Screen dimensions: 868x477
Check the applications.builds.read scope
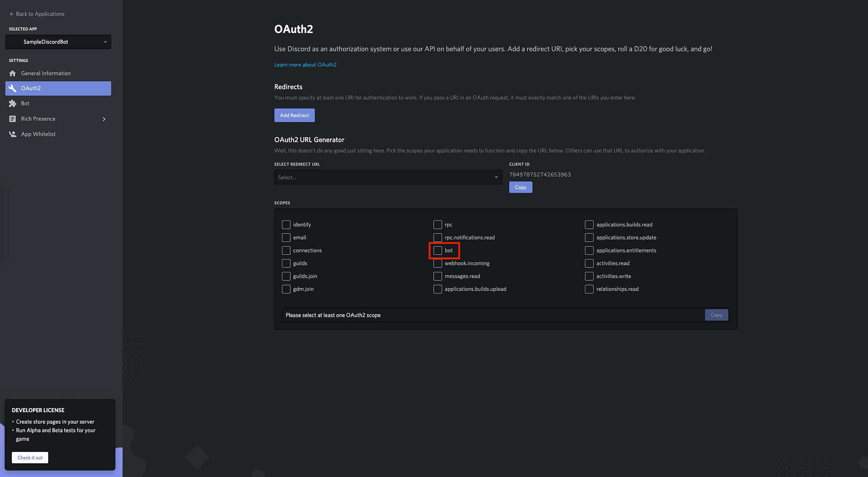coord(589,225)
